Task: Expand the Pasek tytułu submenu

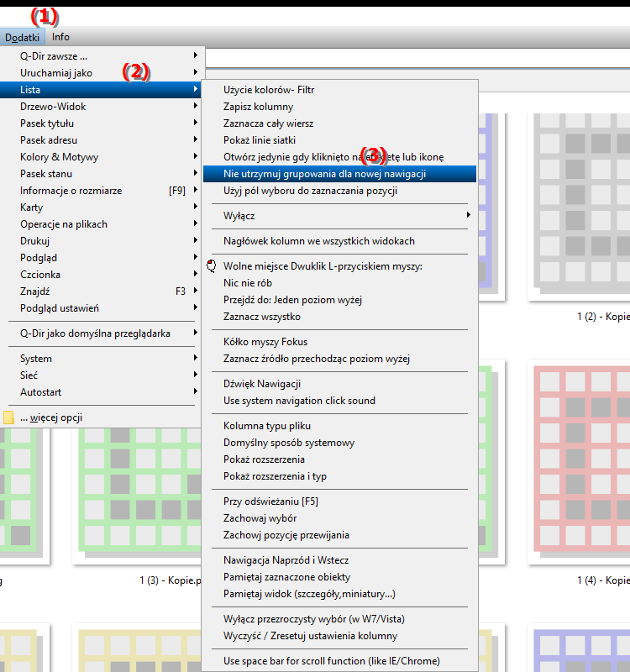Action: click(102, 123)
